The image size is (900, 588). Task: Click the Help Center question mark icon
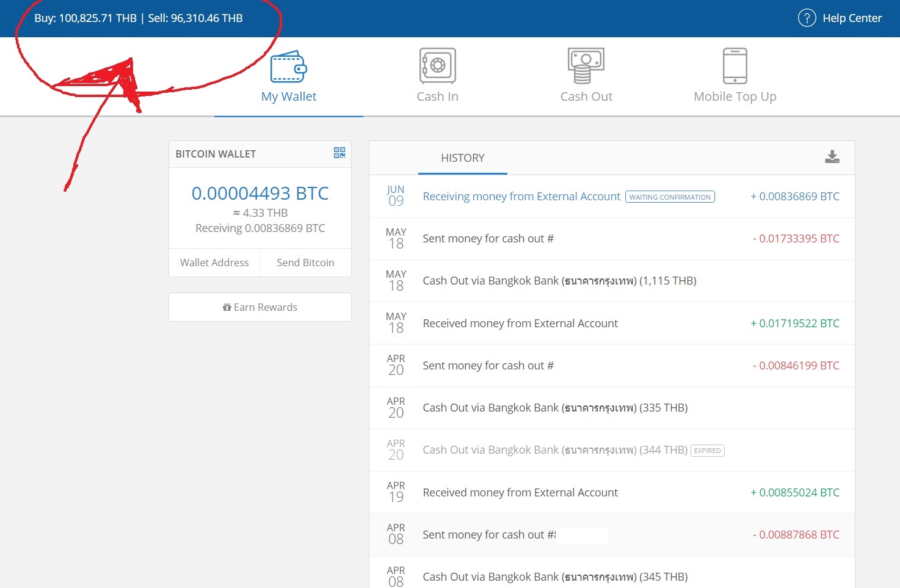point(807,18)
